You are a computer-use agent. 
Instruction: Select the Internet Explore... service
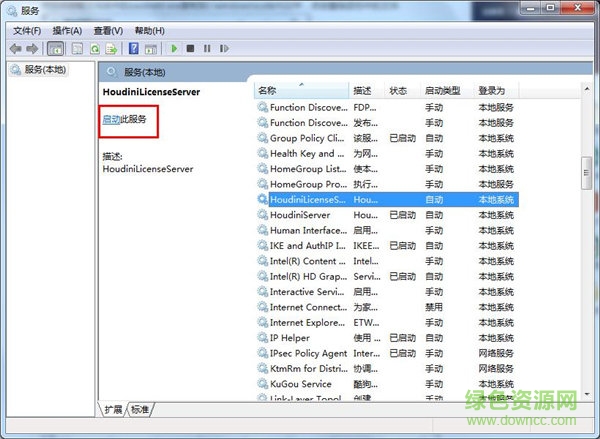pos(386,323)
